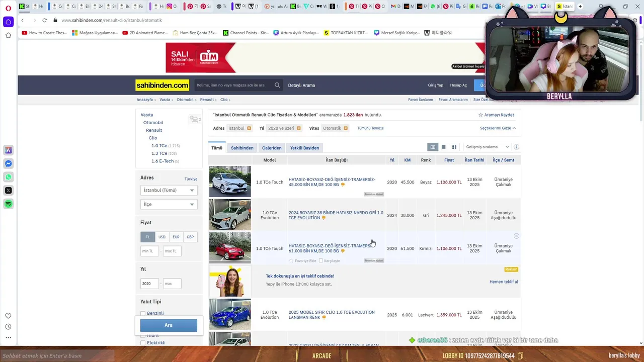Image resolution: width=644 pixels, height=362 pixels.
Task: Open the Opera home speed dial icon
Action: pos(8,22)
